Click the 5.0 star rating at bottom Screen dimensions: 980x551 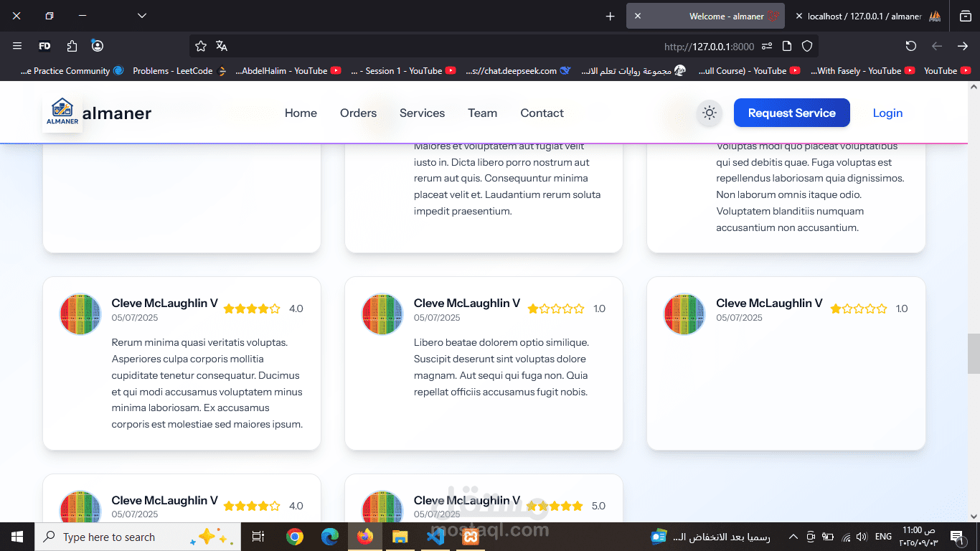pos(555,506)
